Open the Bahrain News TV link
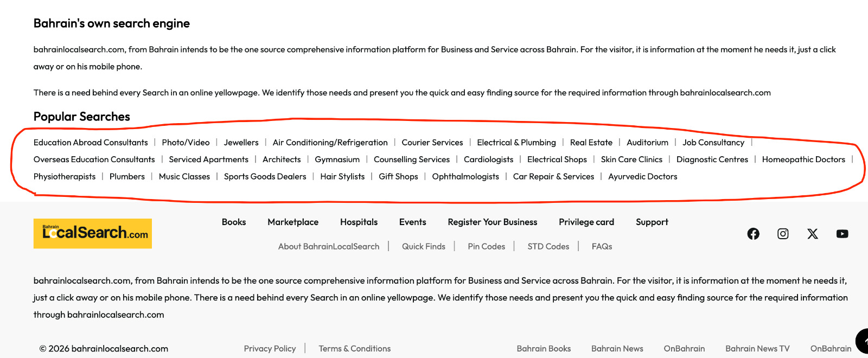The image size is (868, 358). pos(757,349)
